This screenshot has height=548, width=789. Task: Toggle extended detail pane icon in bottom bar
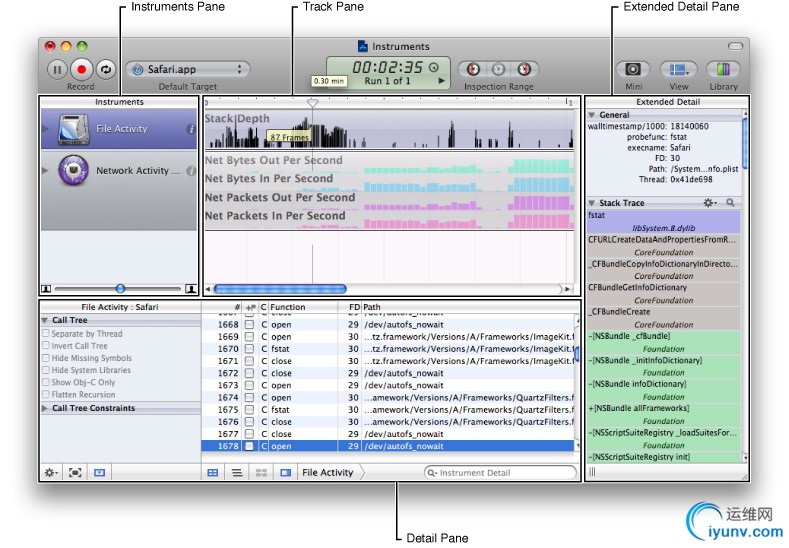(285, 473)
